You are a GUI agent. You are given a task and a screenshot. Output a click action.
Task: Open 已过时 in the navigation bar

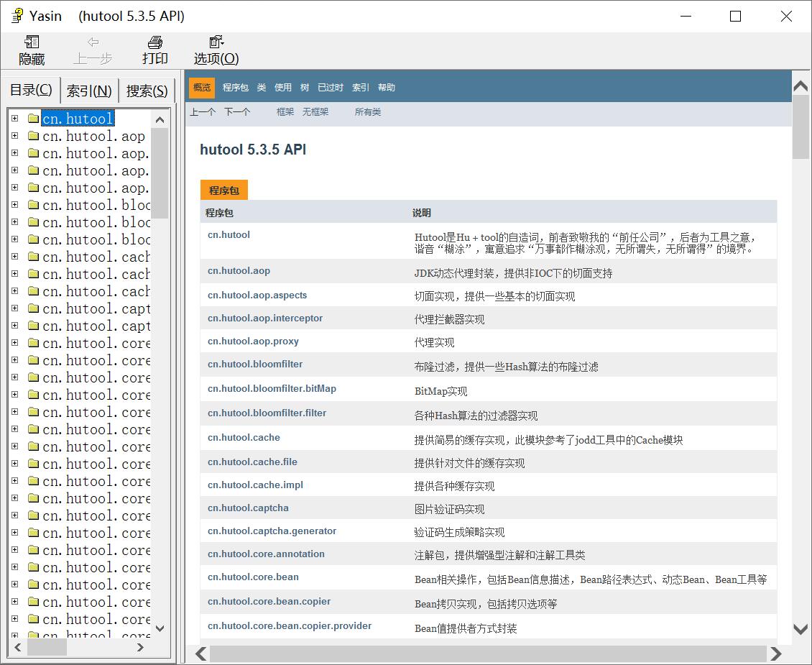(331, 88)
